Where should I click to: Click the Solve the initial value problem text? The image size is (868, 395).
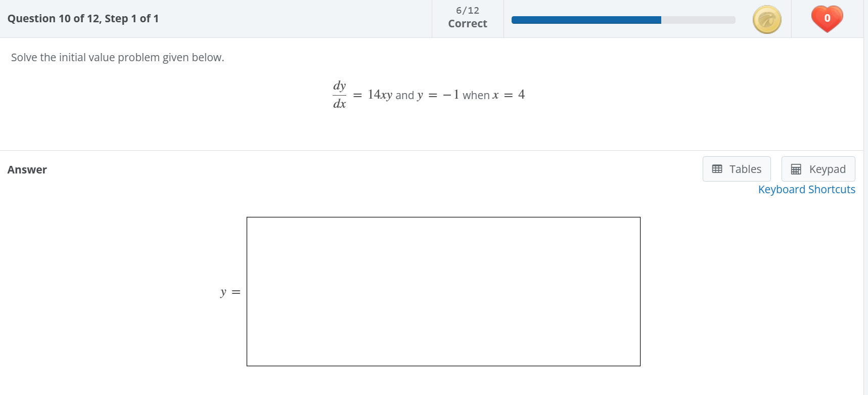coord(117,57)
